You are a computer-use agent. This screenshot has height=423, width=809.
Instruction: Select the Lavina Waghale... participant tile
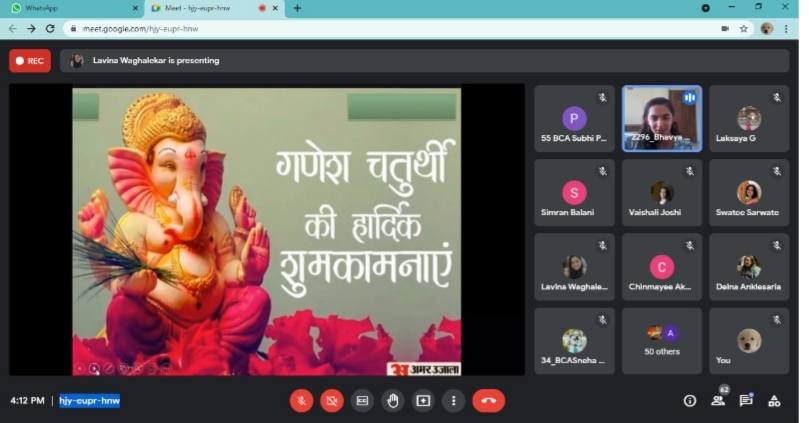pyautogui.click(x=574, y=267)
